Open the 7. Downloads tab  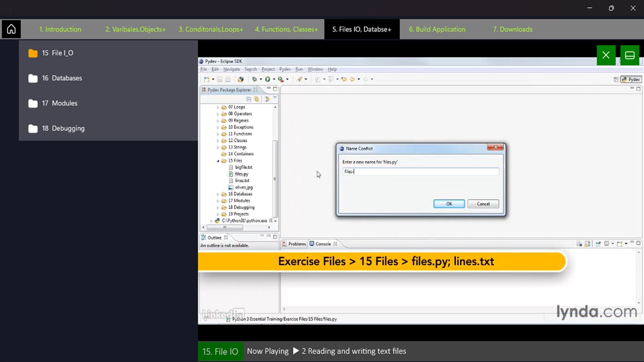tap(513, 29)
